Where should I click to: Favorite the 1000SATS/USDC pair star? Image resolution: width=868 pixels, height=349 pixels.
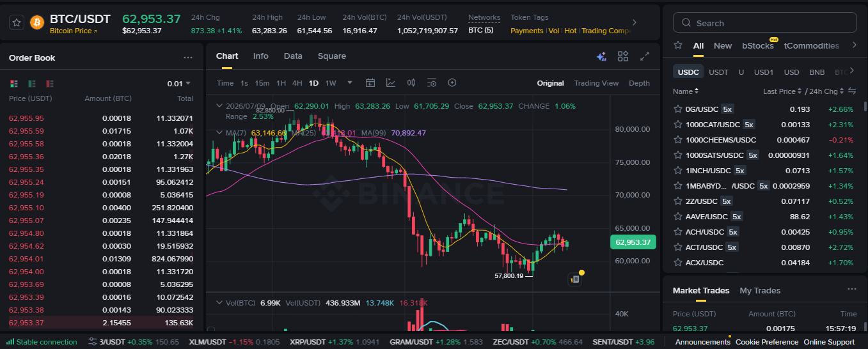[x=678, y=155]
